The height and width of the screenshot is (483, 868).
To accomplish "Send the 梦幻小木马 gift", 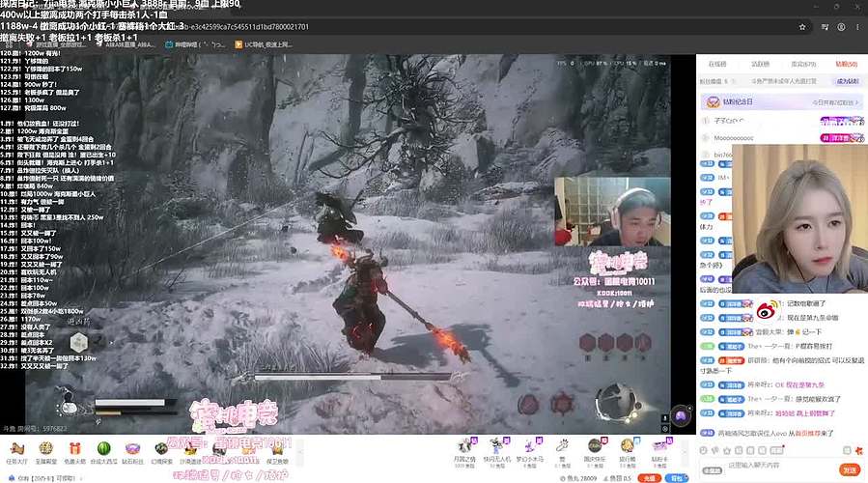I will 530,452.
